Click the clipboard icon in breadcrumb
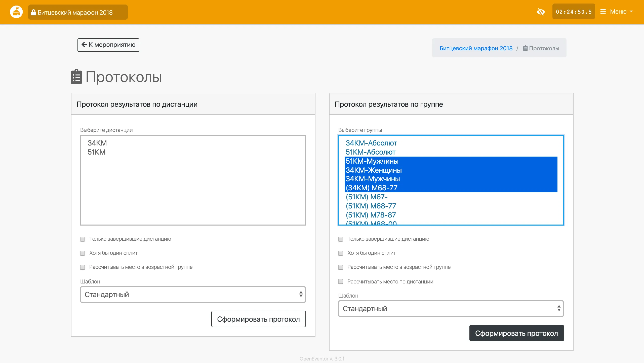This screenshot has height=363, width=644. pyautogui.click(x=525, y=48)
